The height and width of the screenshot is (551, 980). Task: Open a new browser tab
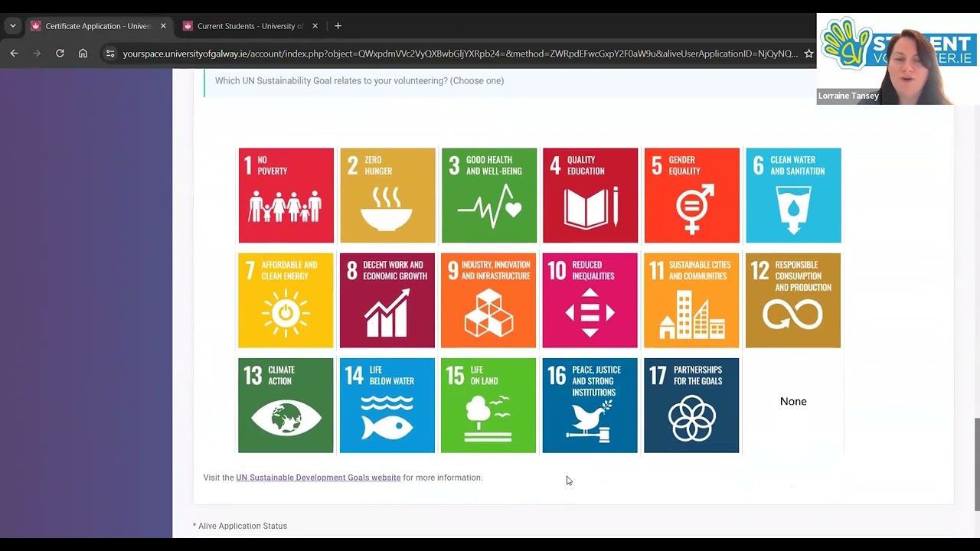pos(338,26)
